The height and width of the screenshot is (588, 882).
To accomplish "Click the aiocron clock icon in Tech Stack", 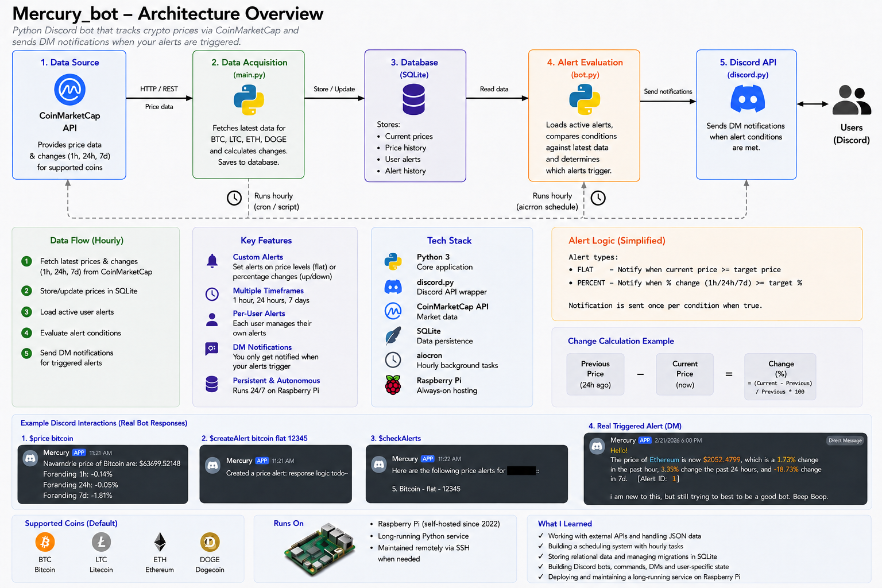I will 393,360.
